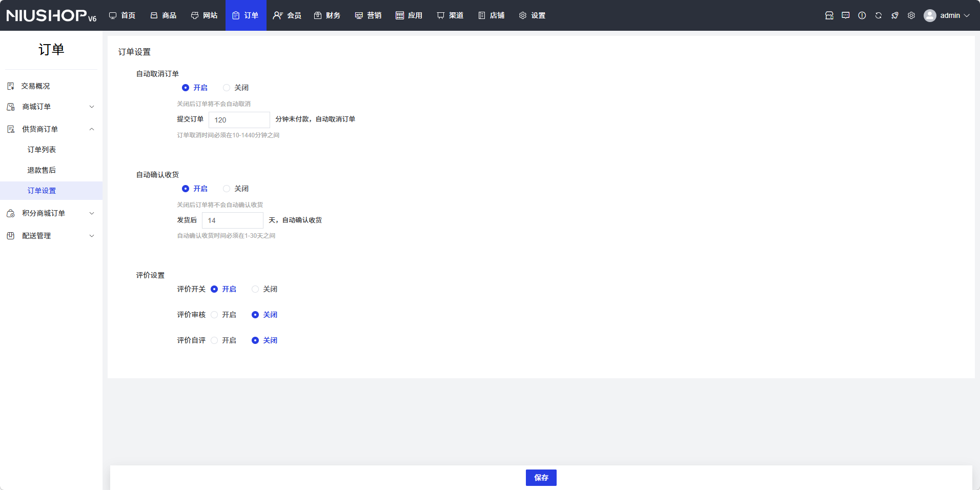Expand the 商城订单 sidebar group
Viewport: 980px width, 490px height.
[51, 107]
